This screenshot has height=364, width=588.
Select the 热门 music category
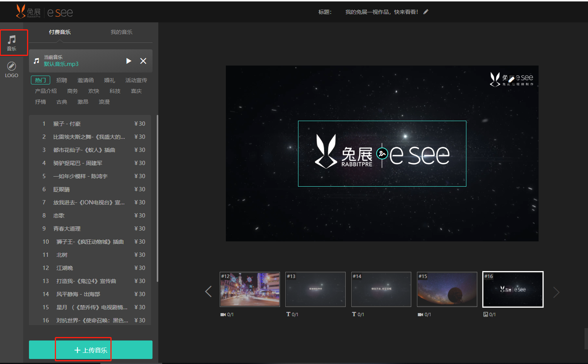[x=41, y=80]
